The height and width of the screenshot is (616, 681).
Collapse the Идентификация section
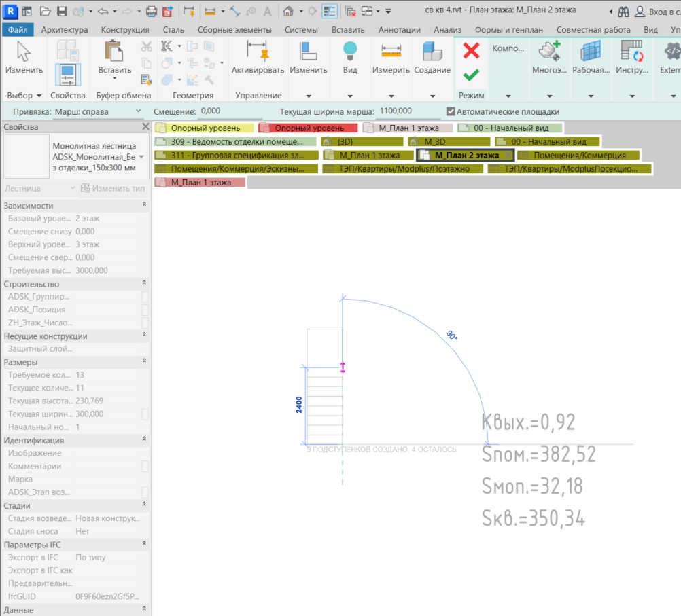[144, 439]
